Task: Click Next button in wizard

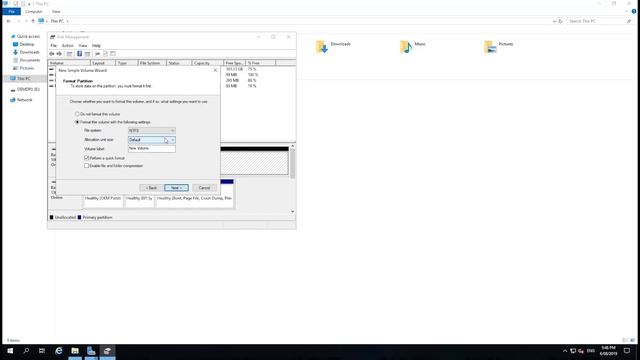Action: 176,188
